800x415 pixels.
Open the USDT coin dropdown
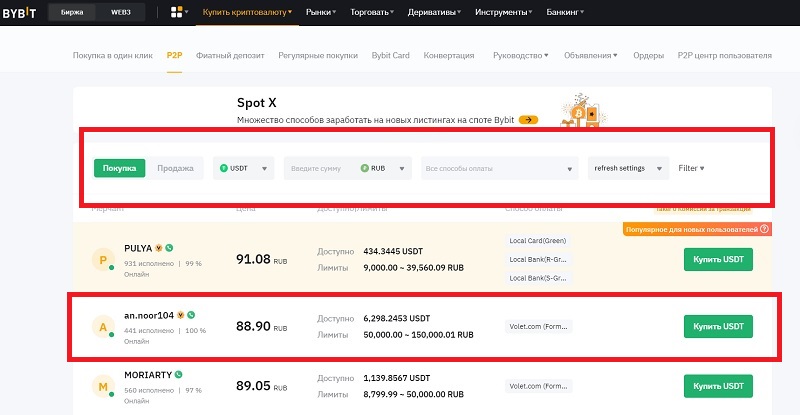[244, 169]
